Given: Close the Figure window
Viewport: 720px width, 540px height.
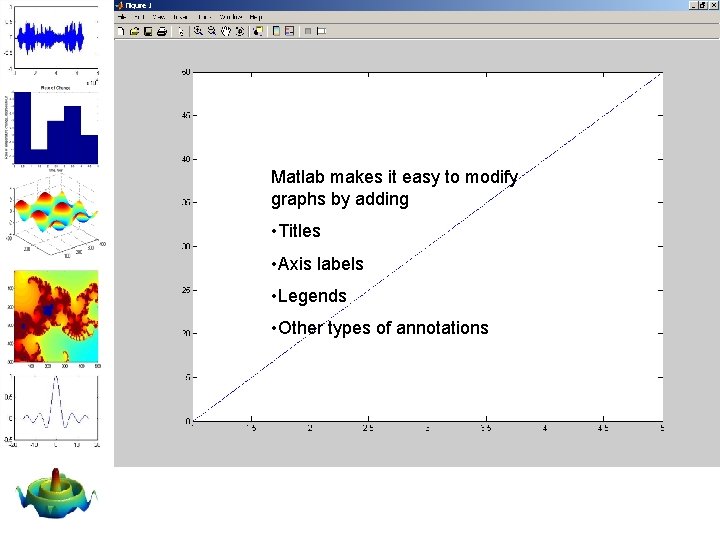Looking at the screenshot, I should (713, 5).
